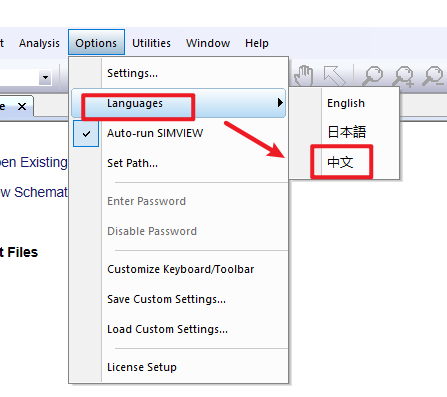
Task: Choose Save Custom Settings...
Action: [x=179, y=299]
